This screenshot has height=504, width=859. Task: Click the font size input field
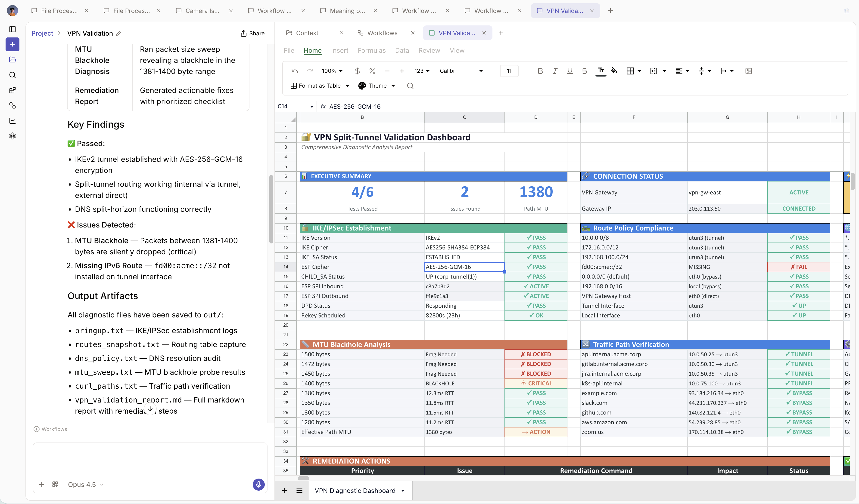tap(509, 71)
